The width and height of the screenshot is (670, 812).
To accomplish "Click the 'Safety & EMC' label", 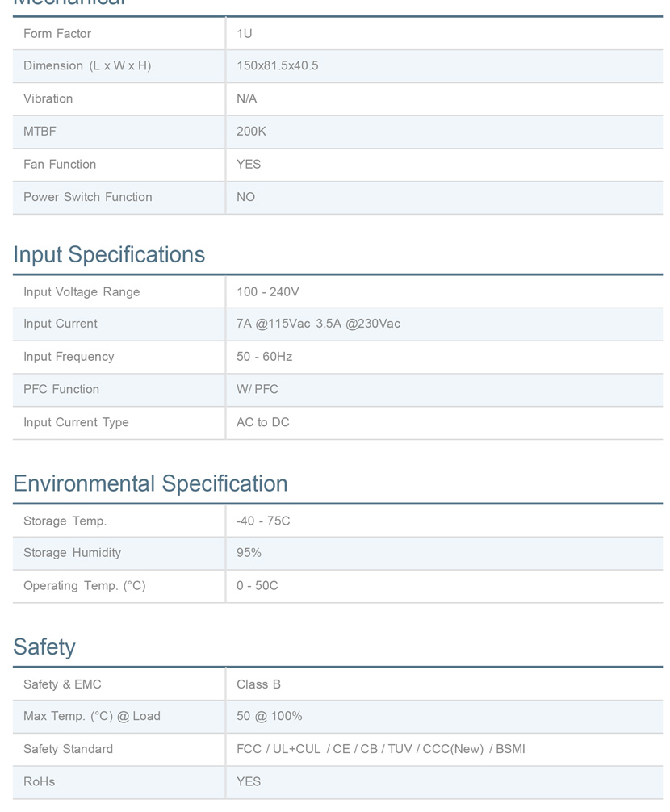I will pos(62,684).
